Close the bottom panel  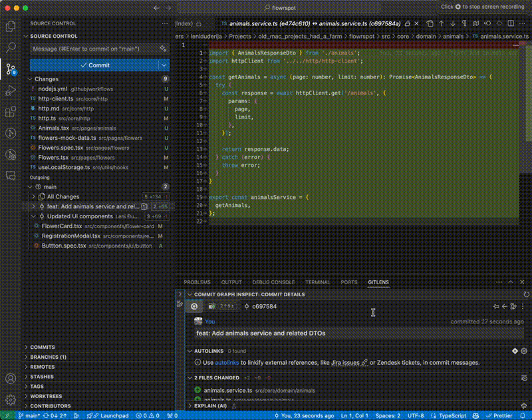pyautogui.click(x=522, y=282)
